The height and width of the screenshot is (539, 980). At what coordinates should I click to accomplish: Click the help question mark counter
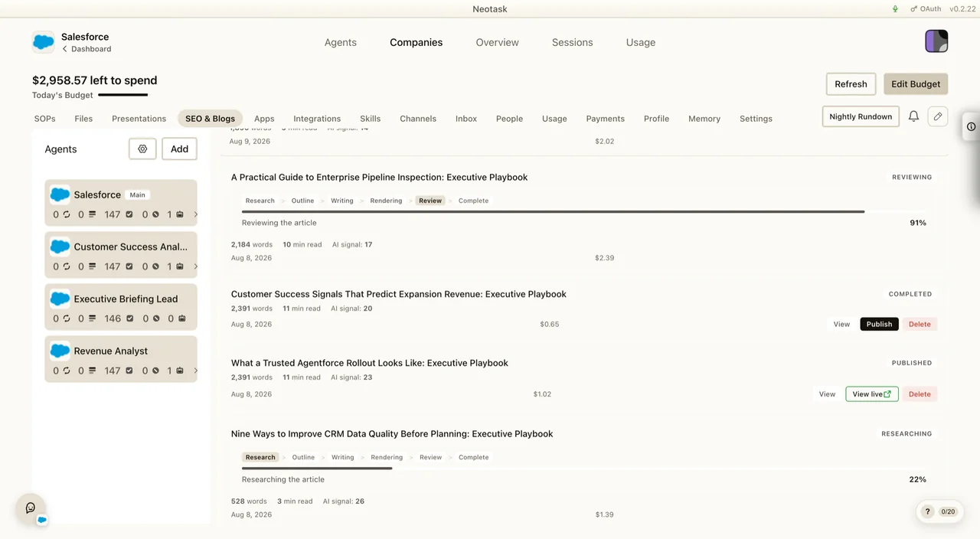(x=939, y=511)
